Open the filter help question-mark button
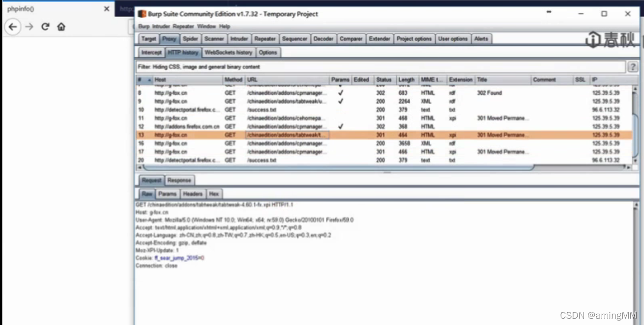This screenshot has width=644, height=325. (x=632, y=67)
